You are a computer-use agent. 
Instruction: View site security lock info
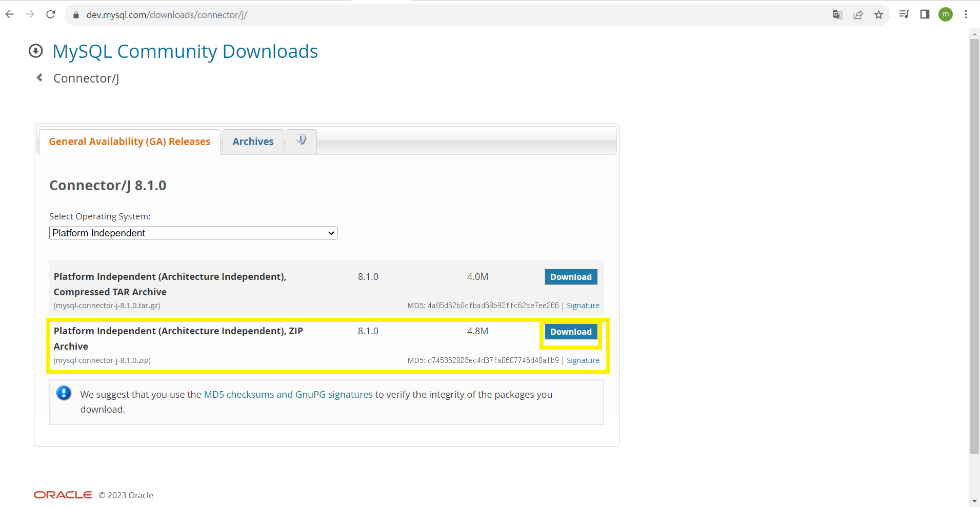pos(76,15)
